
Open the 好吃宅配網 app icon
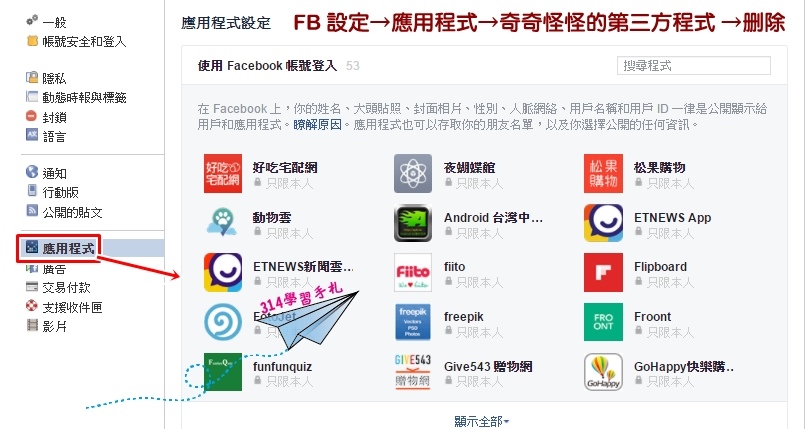click(x=223, y=174)
